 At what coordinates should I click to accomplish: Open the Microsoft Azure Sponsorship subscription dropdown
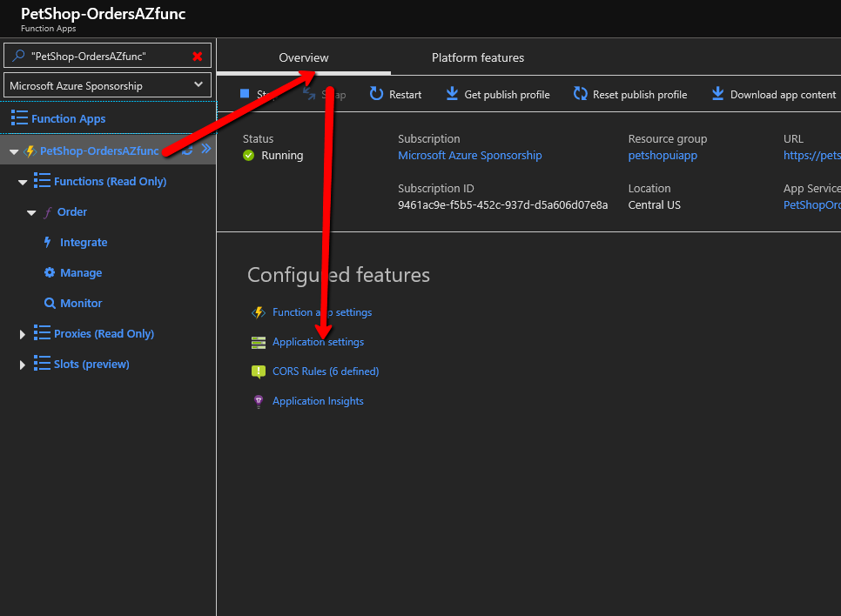point(107,86)
